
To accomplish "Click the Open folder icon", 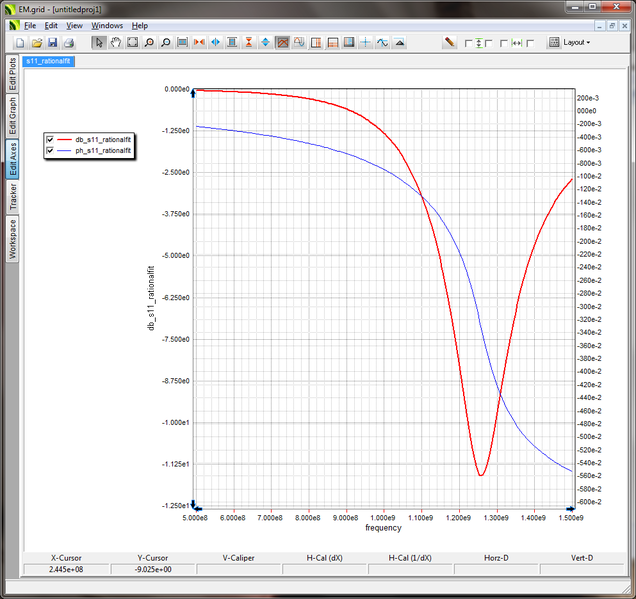I will pyautogui.click(x=36, y=43).
